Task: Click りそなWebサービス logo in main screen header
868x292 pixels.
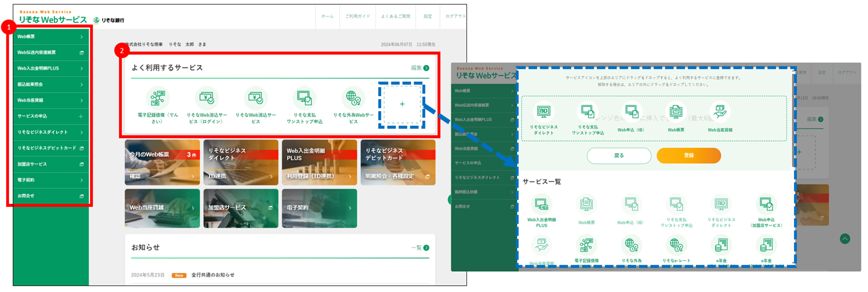Action: point(53,18)
